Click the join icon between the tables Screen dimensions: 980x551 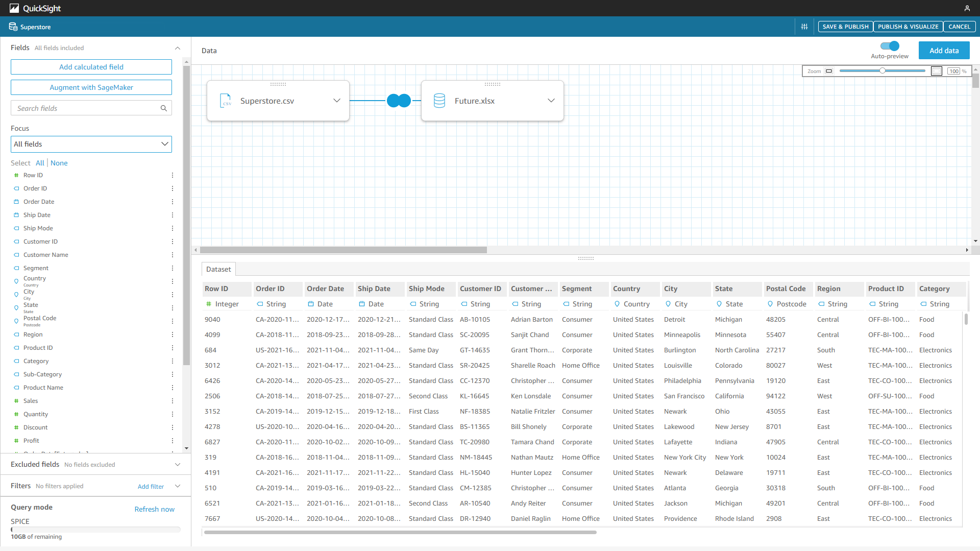coord(399,101)
